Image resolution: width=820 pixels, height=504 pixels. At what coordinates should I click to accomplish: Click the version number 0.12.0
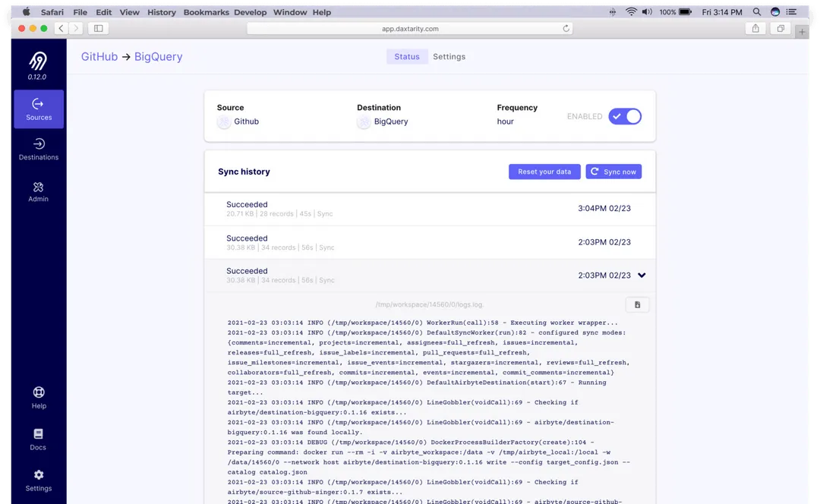37,77
